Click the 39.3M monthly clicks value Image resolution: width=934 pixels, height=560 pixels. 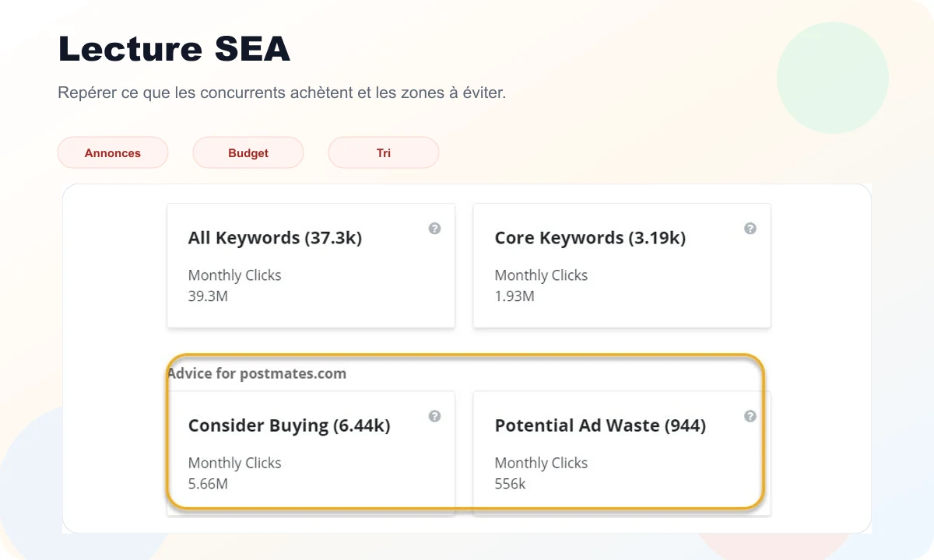(208, 296)
